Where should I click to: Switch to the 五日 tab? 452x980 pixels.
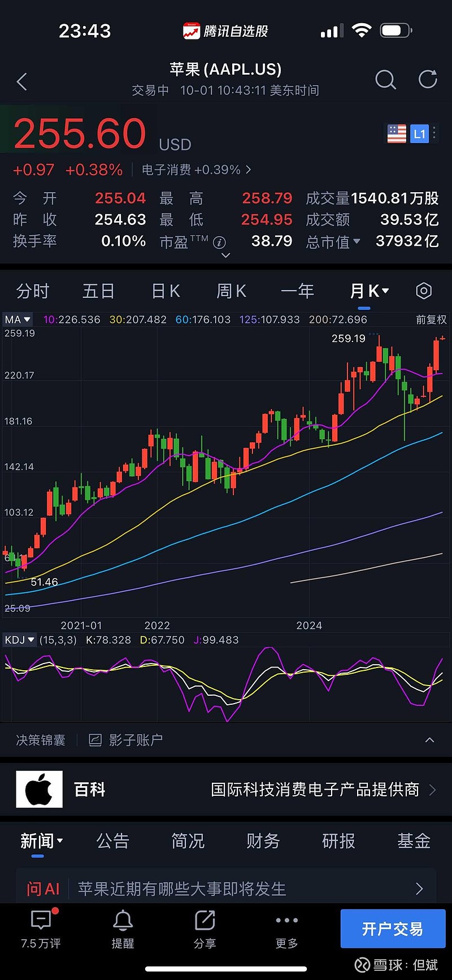pyautogui.click(x=98, y=291)
